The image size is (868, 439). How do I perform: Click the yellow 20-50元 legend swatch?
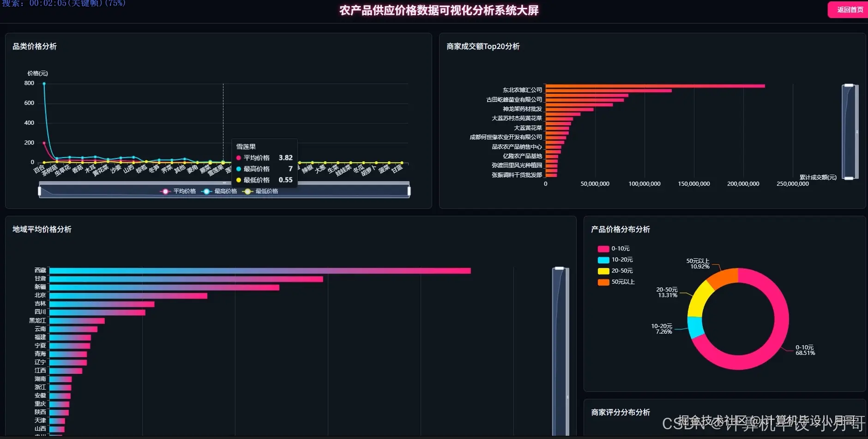coord(603,271)
